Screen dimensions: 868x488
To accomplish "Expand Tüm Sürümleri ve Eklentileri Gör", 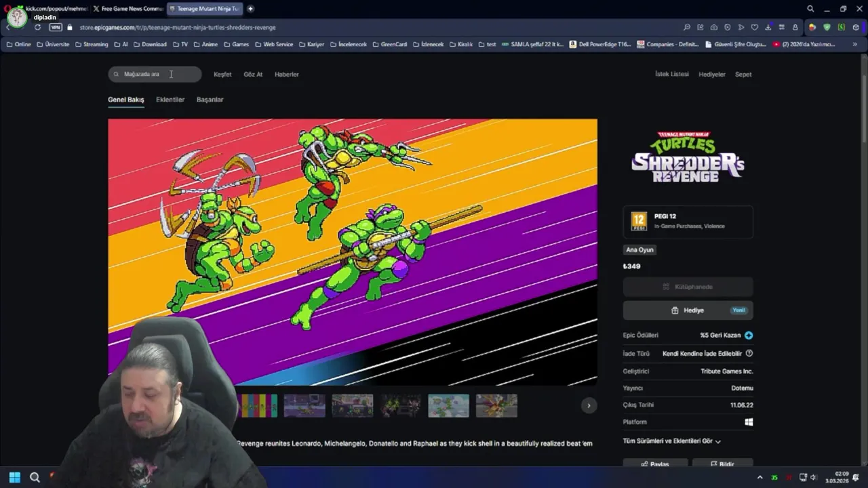I will (x=671, y=441).
